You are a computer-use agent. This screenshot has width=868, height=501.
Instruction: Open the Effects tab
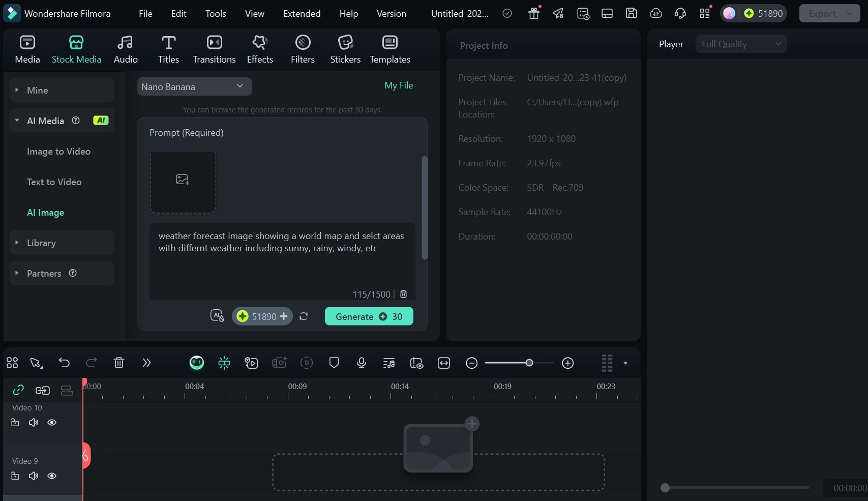pos(260,49)
